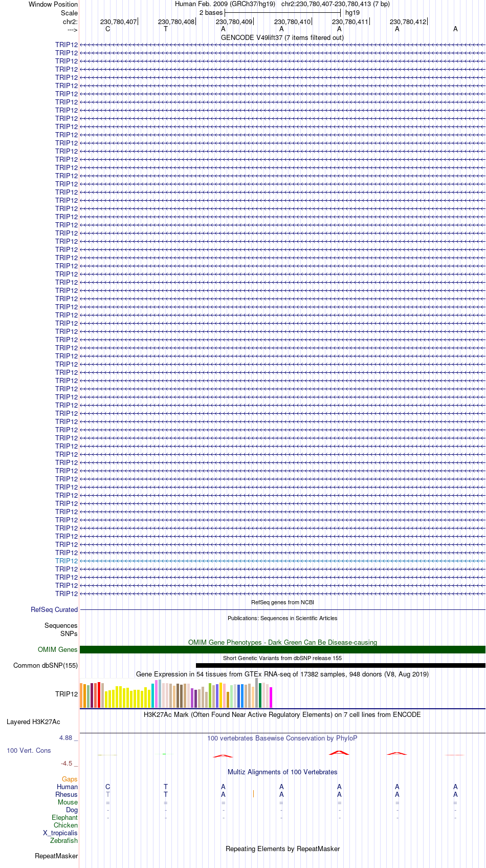Select the Window Position label
The width and height of the screenshot is (486, 868).
tap(53, 4)
